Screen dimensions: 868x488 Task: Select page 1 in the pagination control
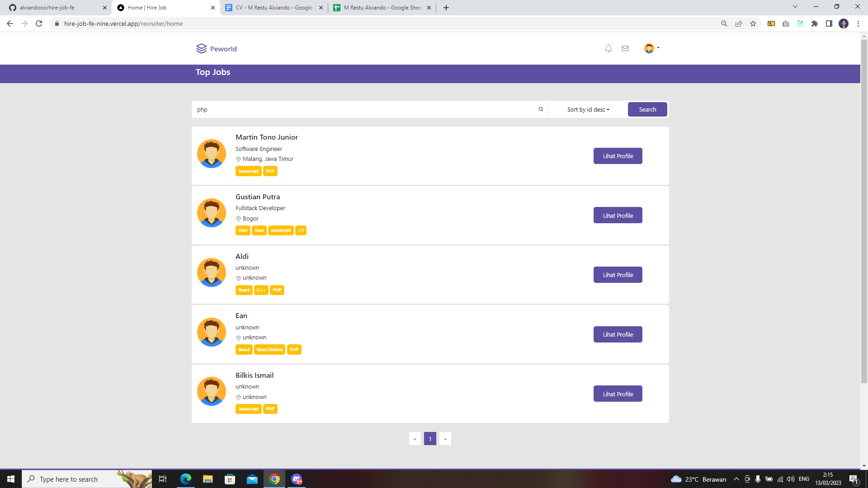coord(430,438)
